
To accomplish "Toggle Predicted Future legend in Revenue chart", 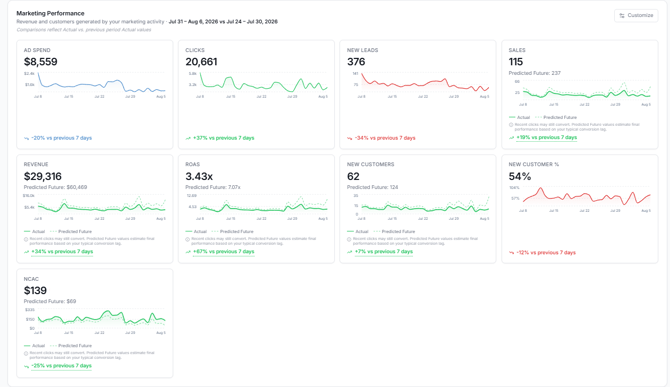I will [x=71, y=232].
